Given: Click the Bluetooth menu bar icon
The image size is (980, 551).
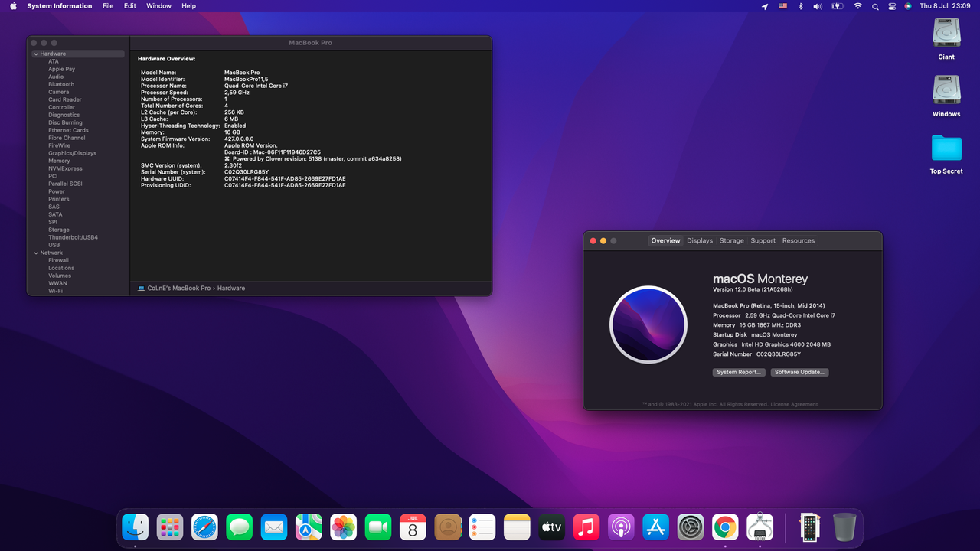Looking at the screenshot, I should tap(801, 6).
